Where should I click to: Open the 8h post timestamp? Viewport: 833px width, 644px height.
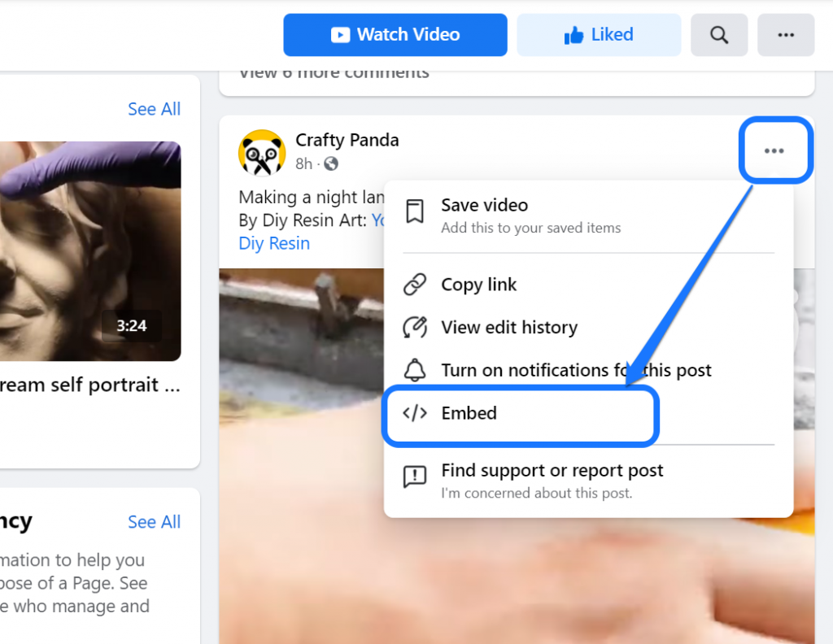tap(304, 163)
